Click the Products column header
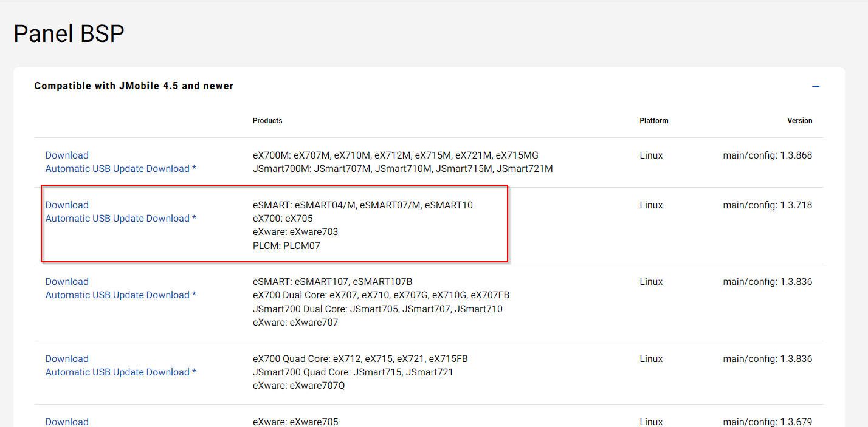 point(267,121)
